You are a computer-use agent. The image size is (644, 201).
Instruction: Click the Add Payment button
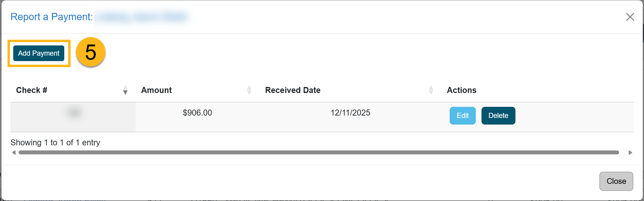[x=39, y=53]
